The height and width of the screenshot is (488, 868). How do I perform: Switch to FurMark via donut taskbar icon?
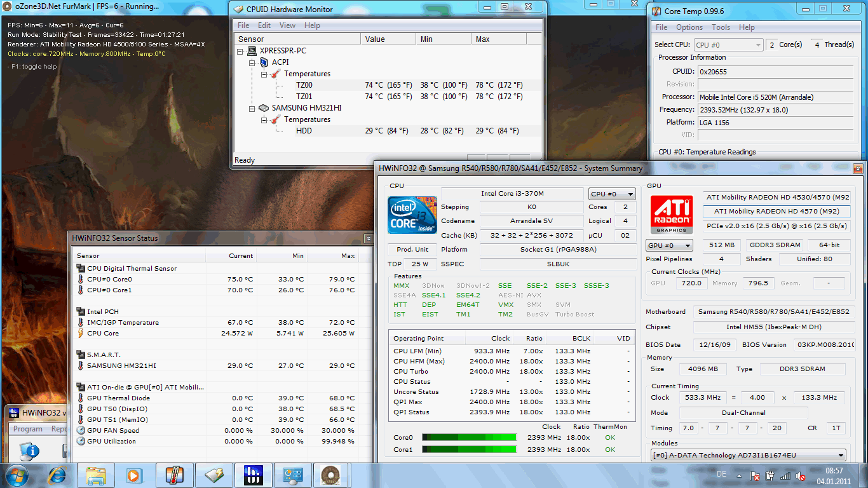pos(330,475)
